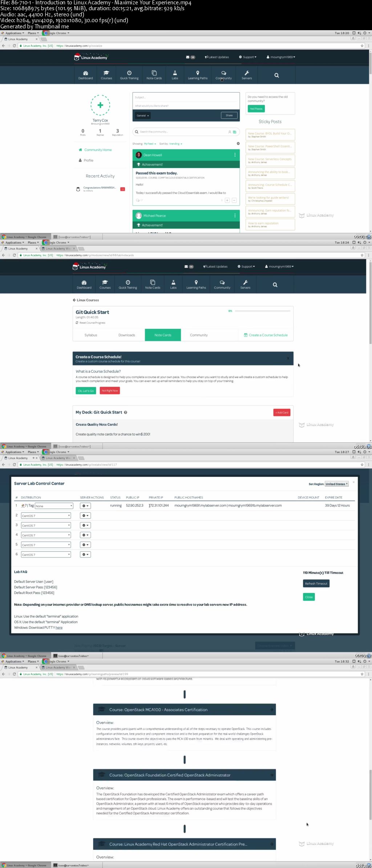Viewport: 372px width, 868px height.
Task: Go back via the Linux Courses link
Action: click(86, 300)
